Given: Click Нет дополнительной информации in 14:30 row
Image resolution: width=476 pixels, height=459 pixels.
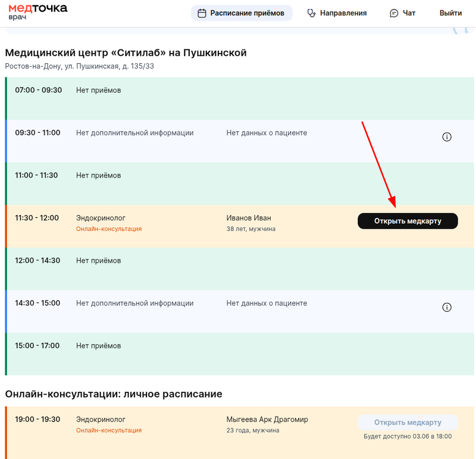Looking at the screenshot, I should click(135, 303).
